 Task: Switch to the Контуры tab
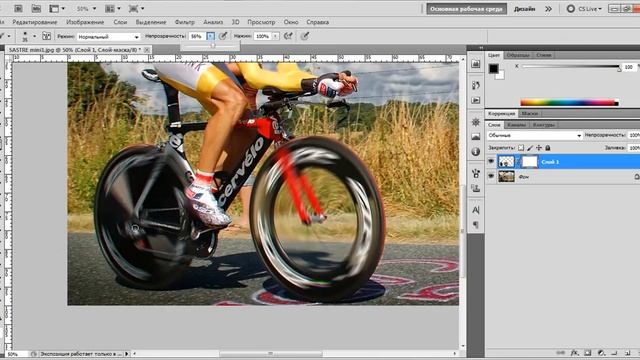pyautogui.click(x=544, y=125)
